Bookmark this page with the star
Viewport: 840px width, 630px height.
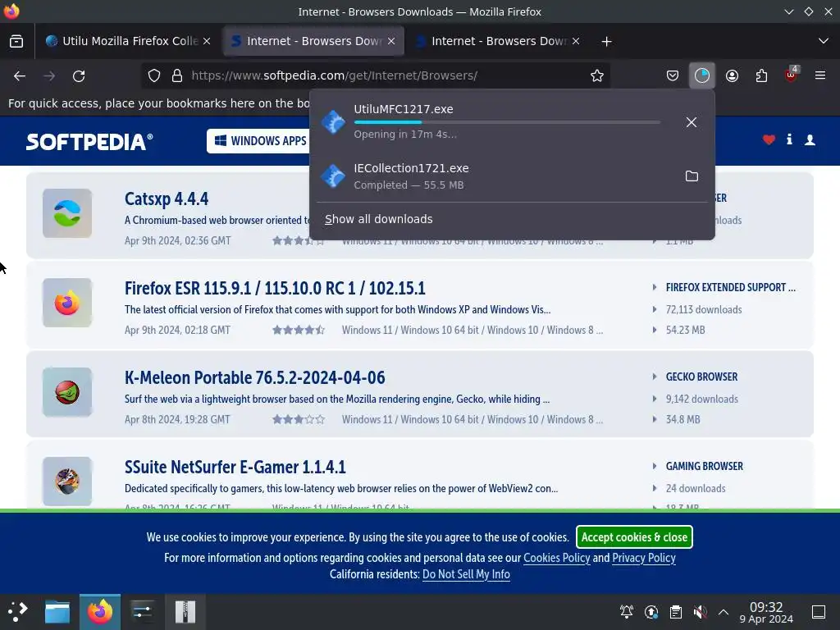point(597,76)
